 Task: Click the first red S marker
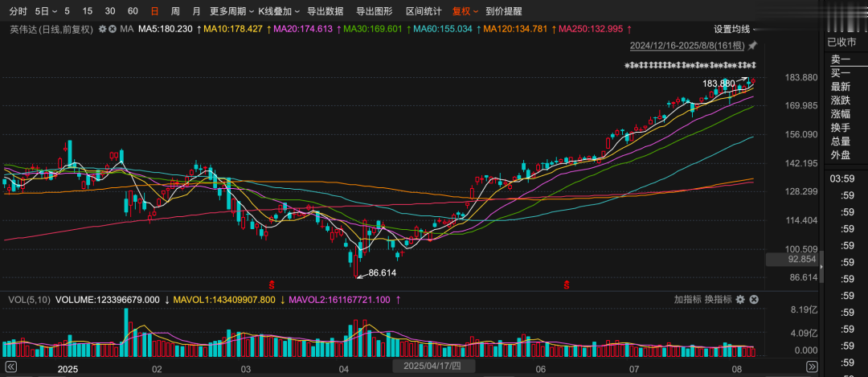[x=272, y=285]
